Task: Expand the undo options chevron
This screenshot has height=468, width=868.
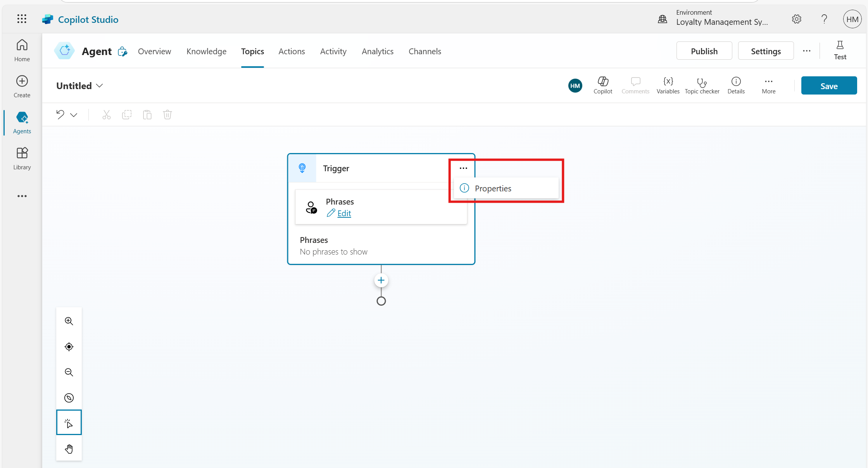Action: coord(74,115)
